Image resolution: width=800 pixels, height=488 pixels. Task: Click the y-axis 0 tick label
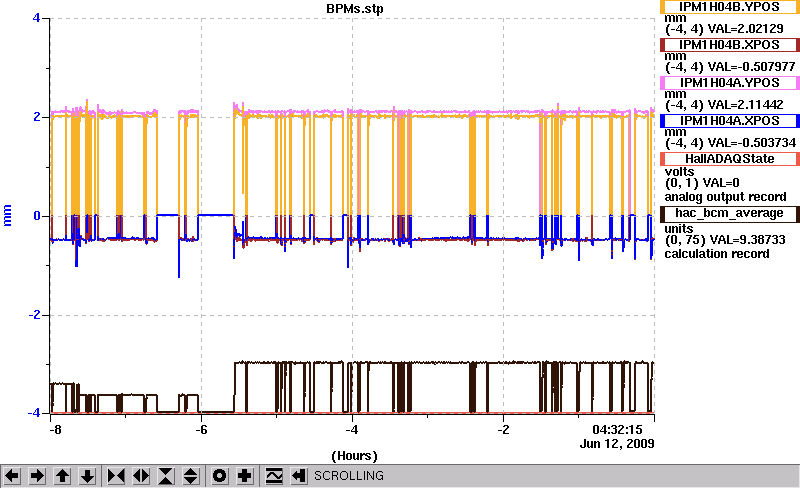(36, 216)
